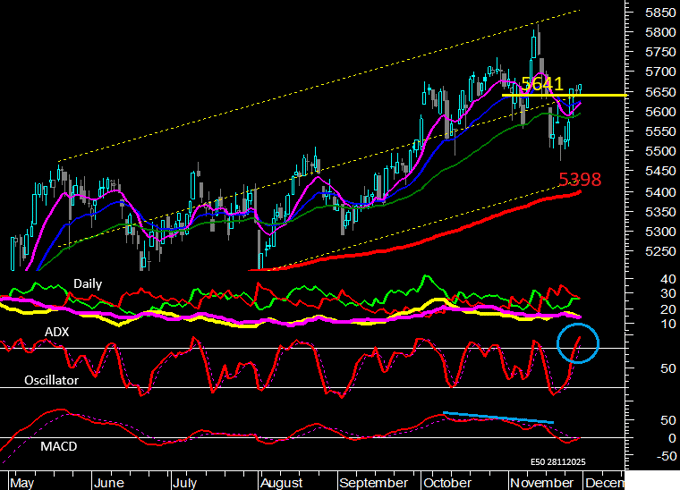The image size is (680, 490).
Task: Click the November label on the time axis
Action: pos(535,482)
